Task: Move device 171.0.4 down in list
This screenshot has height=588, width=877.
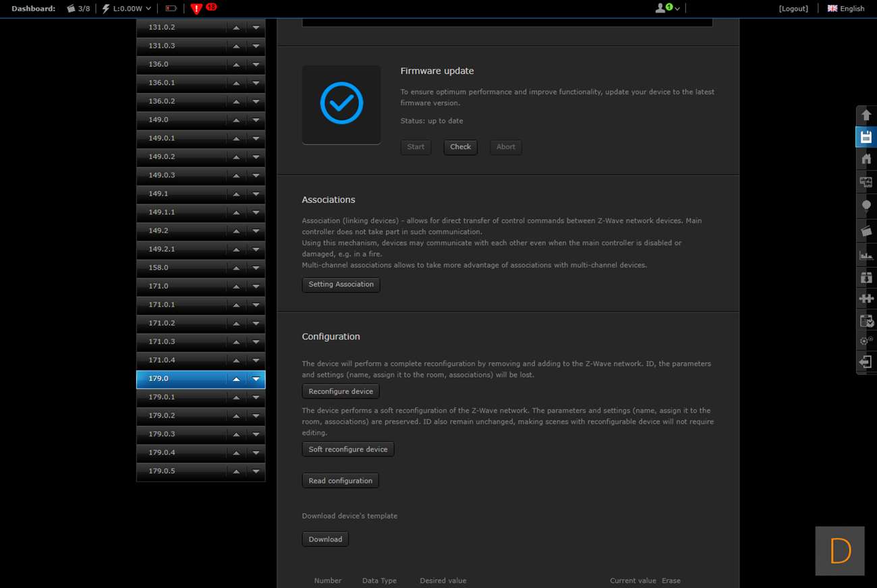Action: [x=256, y=361]
